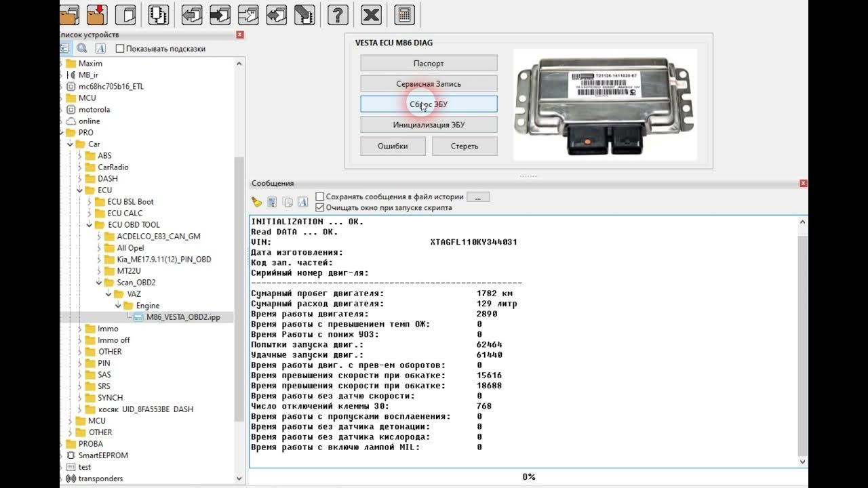
Task: Collapse the ECU folder
Action: tap(79, 190)
